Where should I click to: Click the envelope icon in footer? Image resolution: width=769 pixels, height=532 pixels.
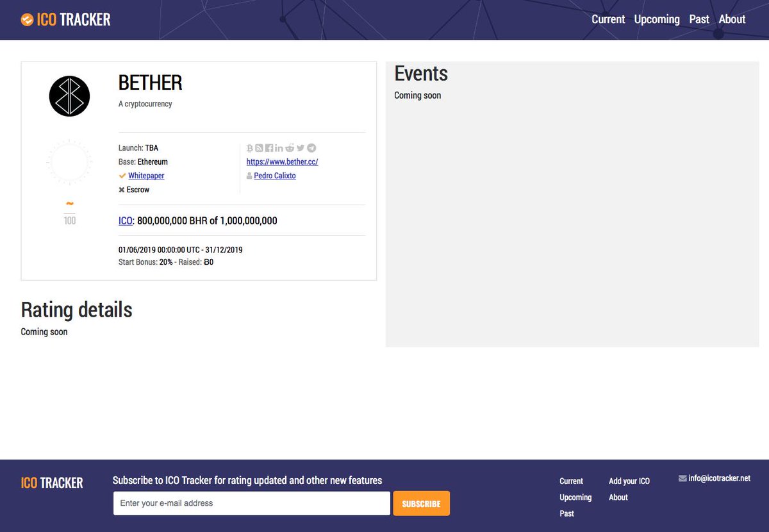tap(682, 478)
